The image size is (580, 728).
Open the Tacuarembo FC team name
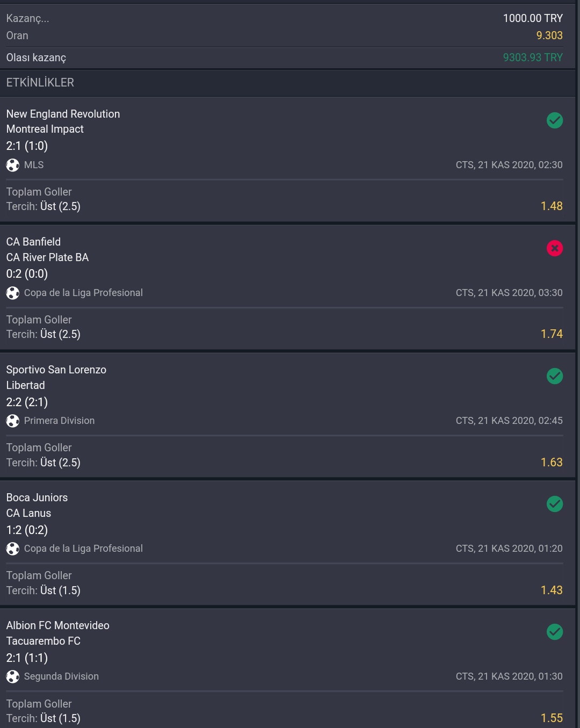click(44, 641)
